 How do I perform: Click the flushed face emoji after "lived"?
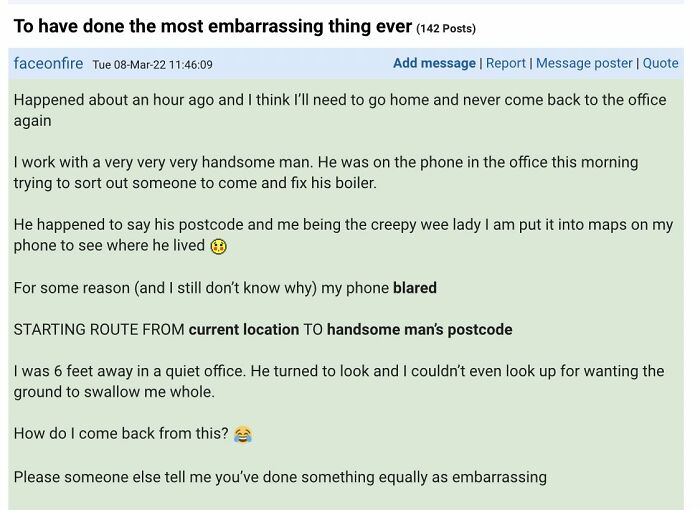(218, 246)
